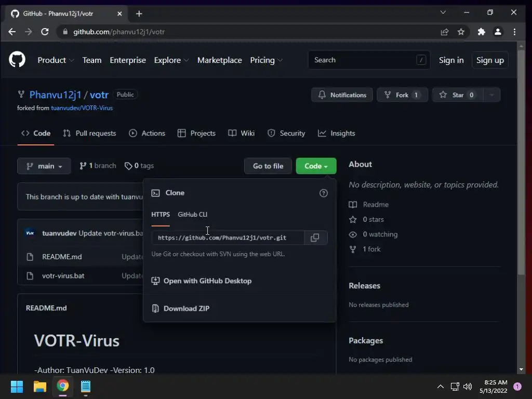Share this page from the address bar
Screen dimensions: 532x399
445,32
